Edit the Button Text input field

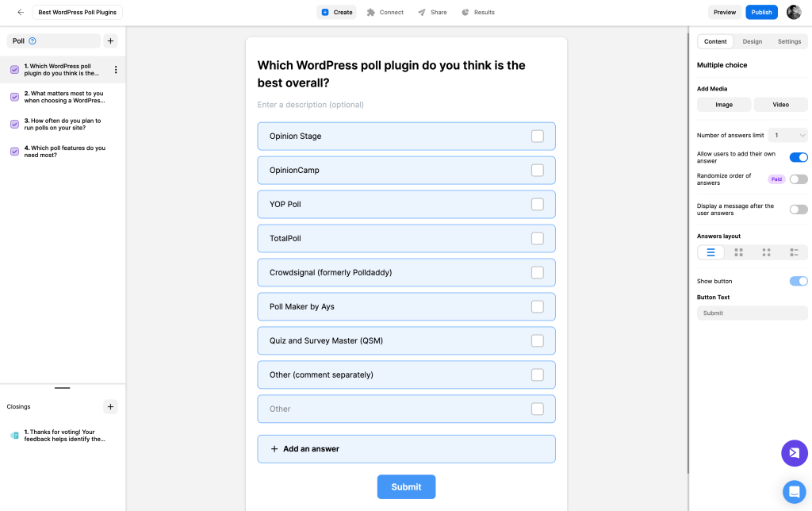[x=752, y=313]
